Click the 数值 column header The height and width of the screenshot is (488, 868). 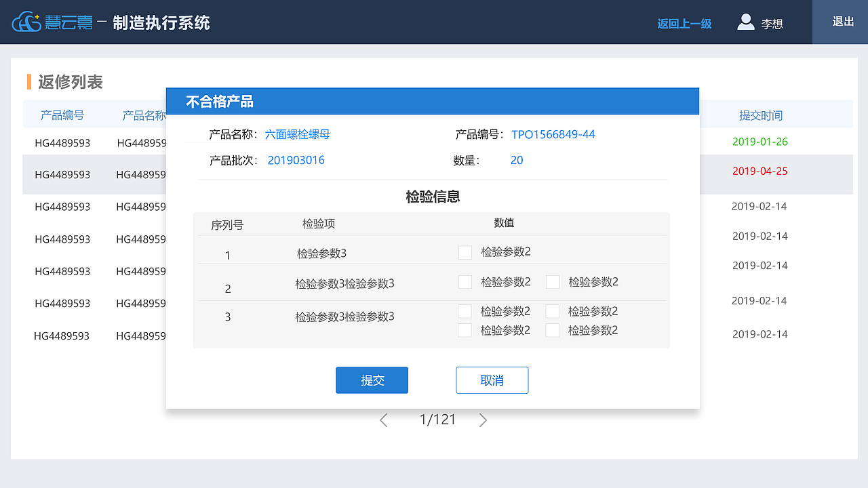tap(504, 222)
